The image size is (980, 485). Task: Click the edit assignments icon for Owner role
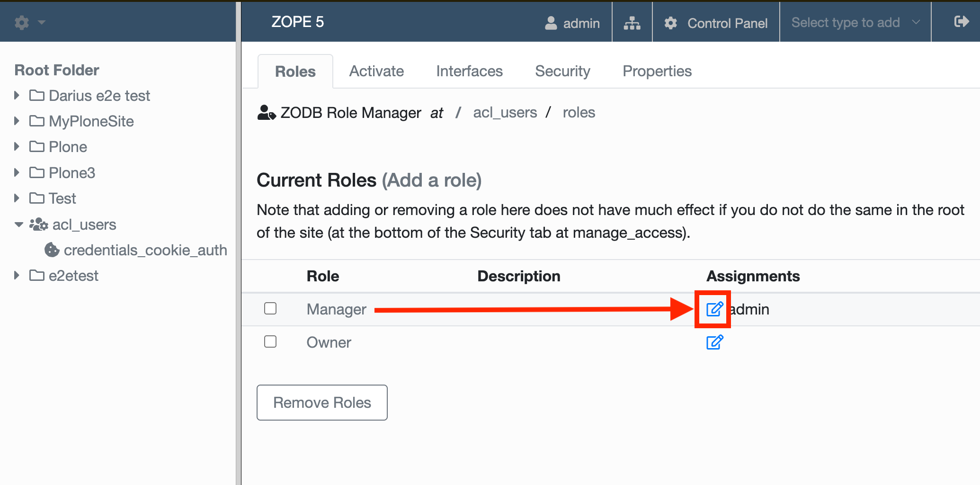tap(714, 342)
